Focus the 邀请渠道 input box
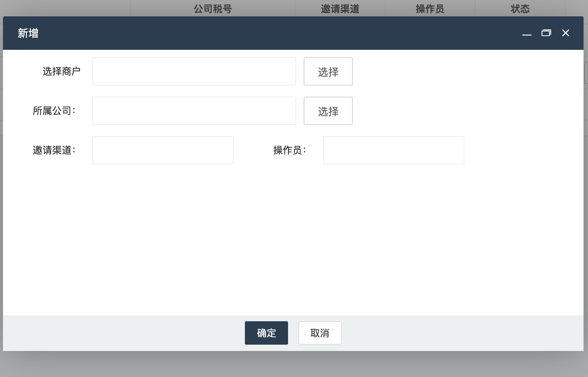Image resolution: width=588 pixels, height=377 pixels. (x=163, y=150)
